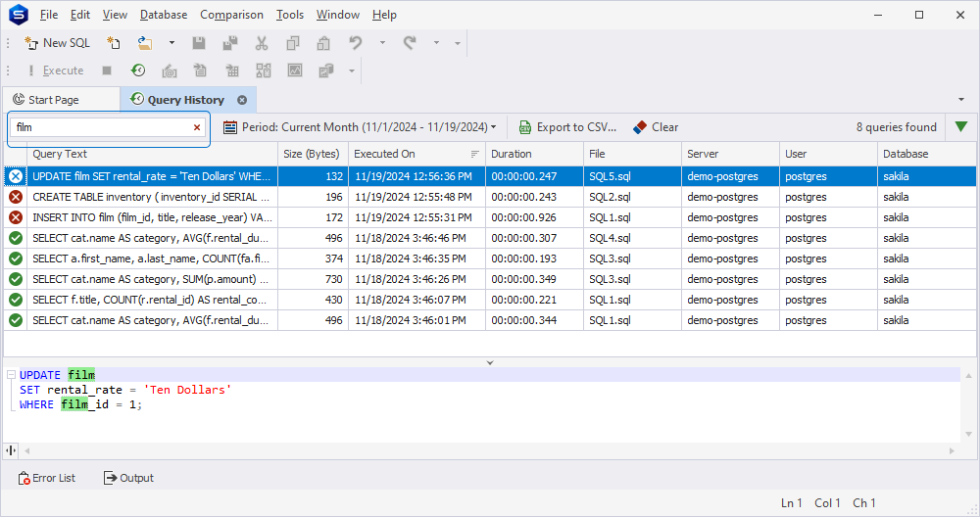Sort by Query Text column header

(152, 155)
